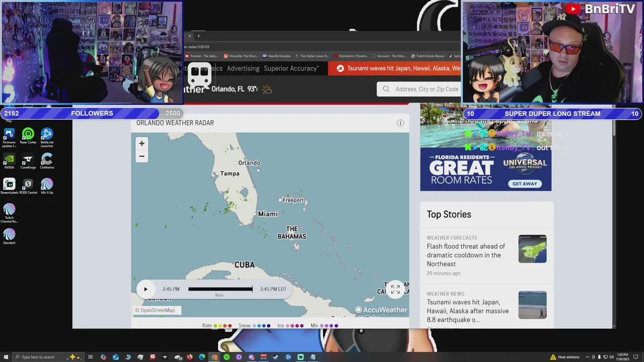Close the current browser tab
Screen dimensions: 644x362
tap(190, 36)
